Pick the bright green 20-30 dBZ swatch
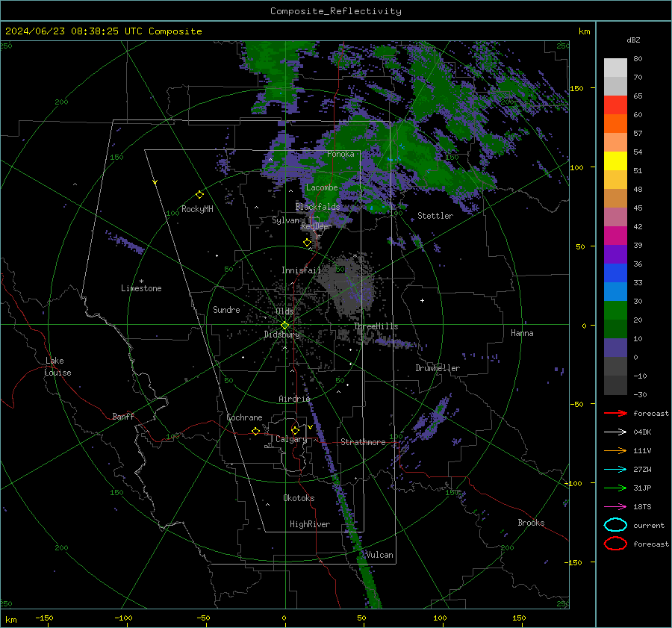This screenshot has width=672, height=628. 615,310
